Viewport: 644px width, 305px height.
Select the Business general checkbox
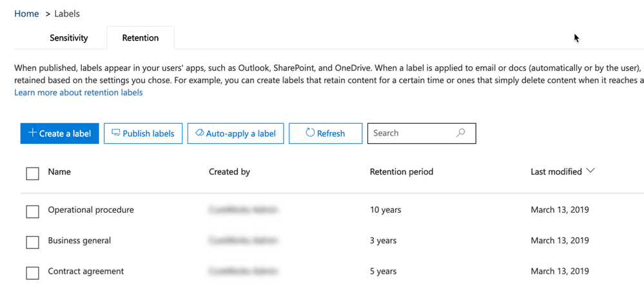coord(32,242)
